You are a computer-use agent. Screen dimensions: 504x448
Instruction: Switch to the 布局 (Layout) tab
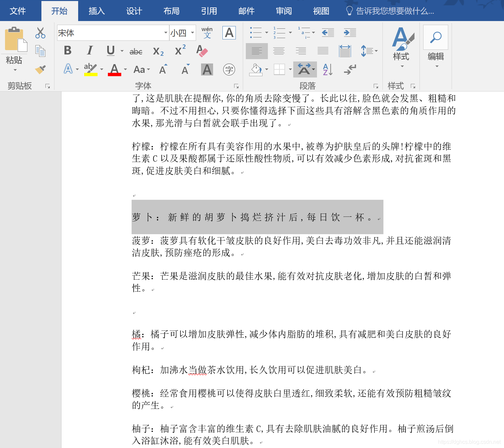point(171,11)
